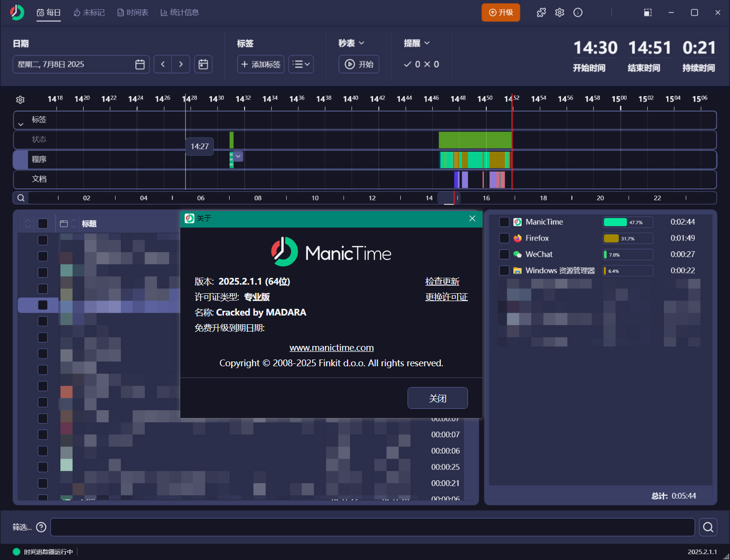
Task: Select the 程序 timeline row label
Action: (x=39, y=159)
